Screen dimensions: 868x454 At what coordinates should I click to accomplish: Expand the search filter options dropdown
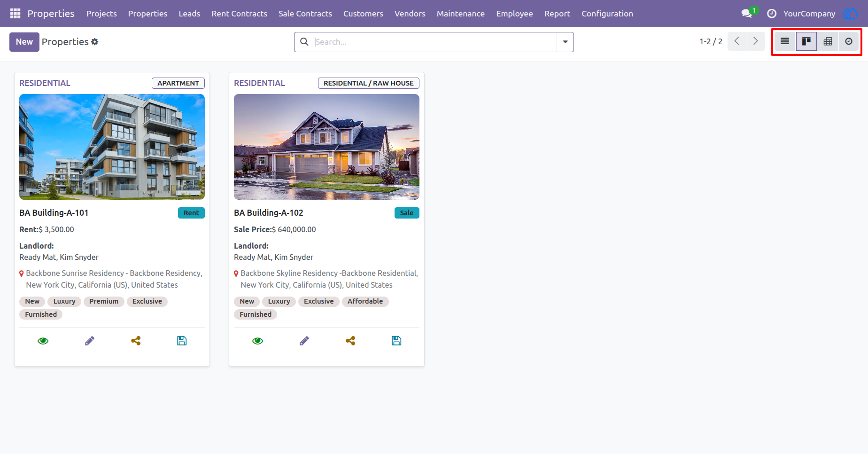pos(565,42)
